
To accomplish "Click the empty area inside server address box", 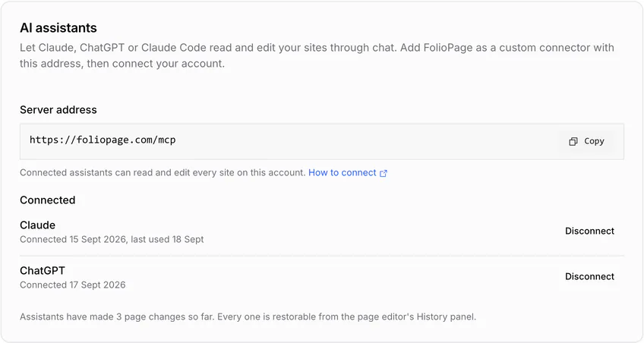I will click(x=365, y=142).
